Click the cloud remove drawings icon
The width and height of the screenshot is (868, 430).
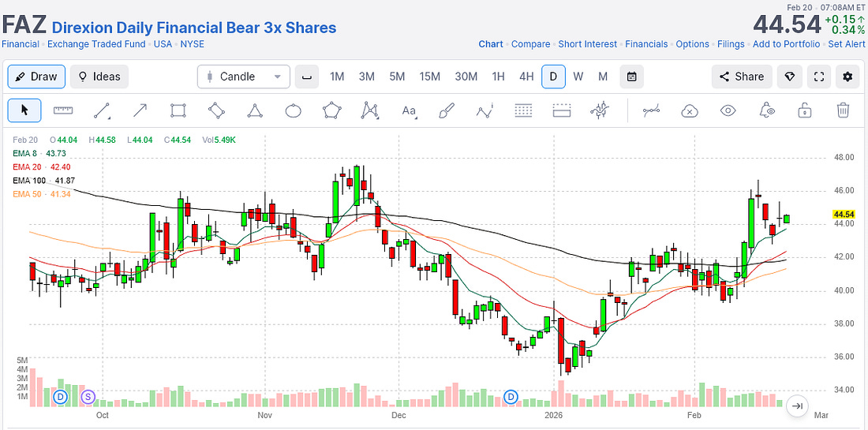(689, 110)
